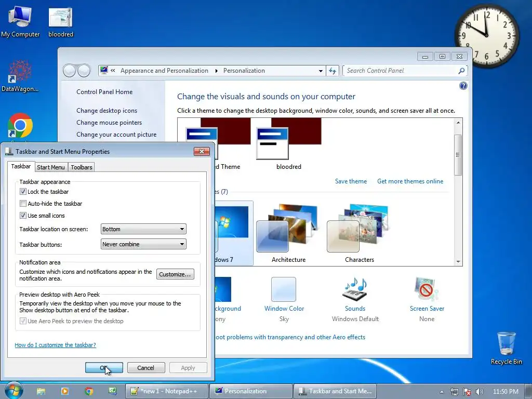Click Taskbar and Start Menu taskbar button
Viewport: 532px width, 399px height.
(x=335, y=391)
